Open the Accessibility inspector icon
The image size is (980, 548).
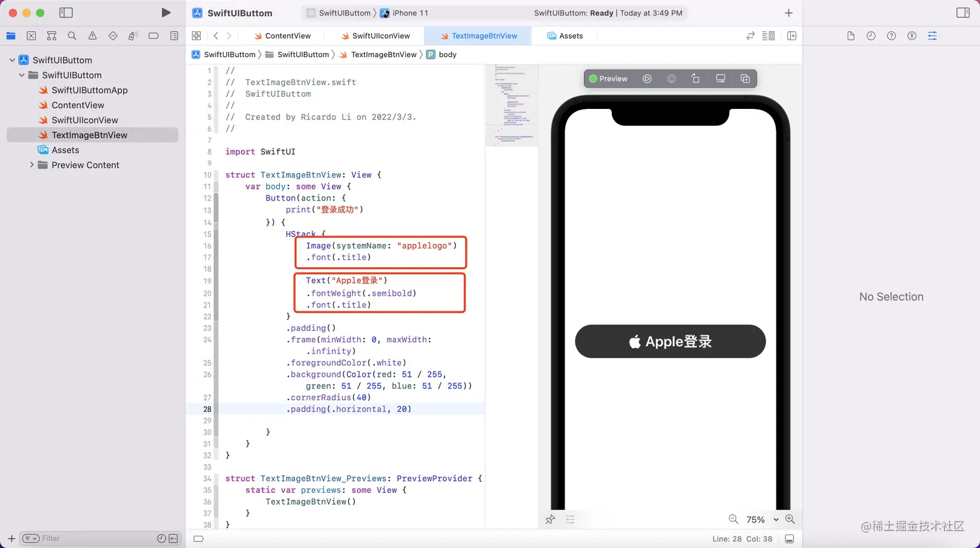tap(912, 36)
